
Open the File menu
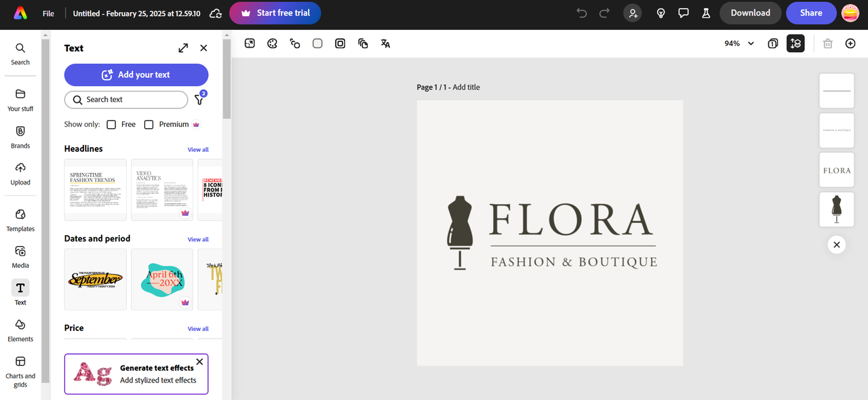click(x=48, y=14)
